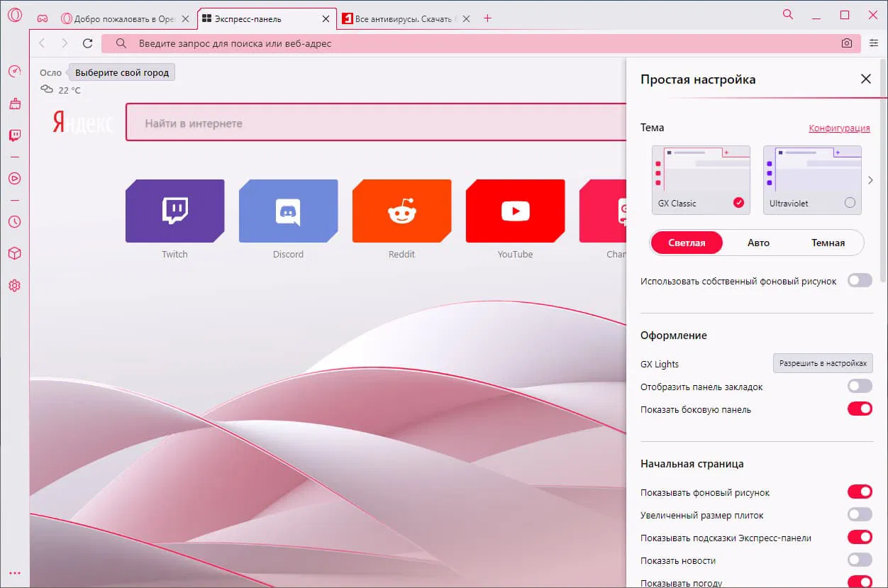Click the address bar magnifier icon
Screen dimensions: 888x588
(121, 43)
